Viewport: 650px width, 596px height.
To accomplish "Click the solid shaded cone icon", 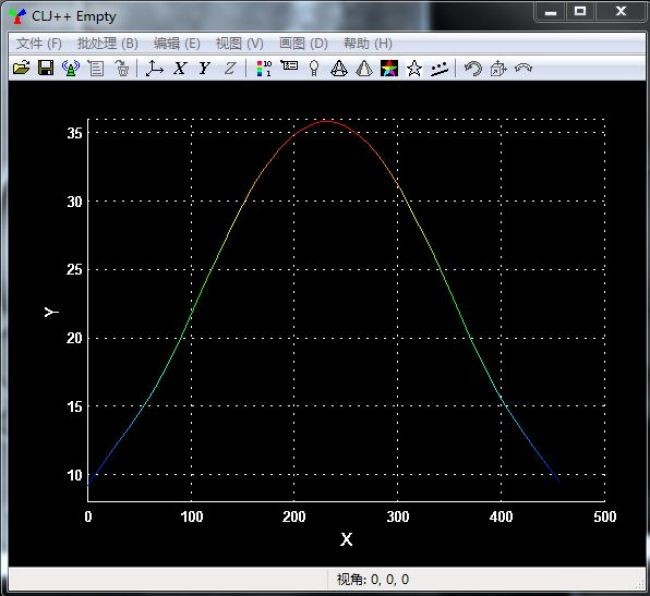I will [364, 68].
